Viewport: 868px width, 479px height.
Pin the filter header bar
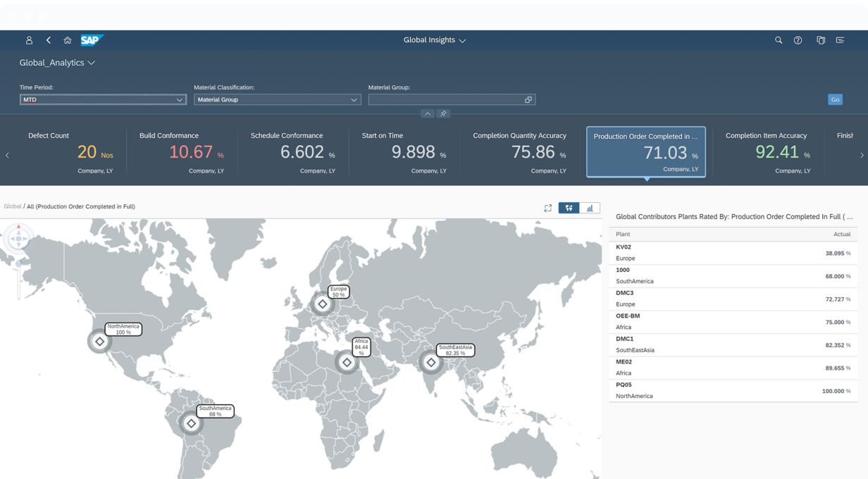click(443, 113)
